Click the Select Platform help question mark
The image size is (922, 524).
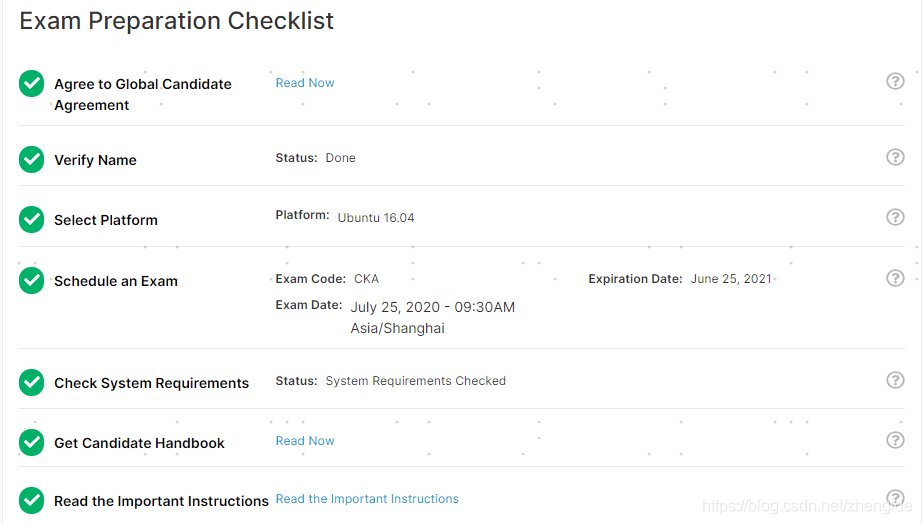[895, 217]
